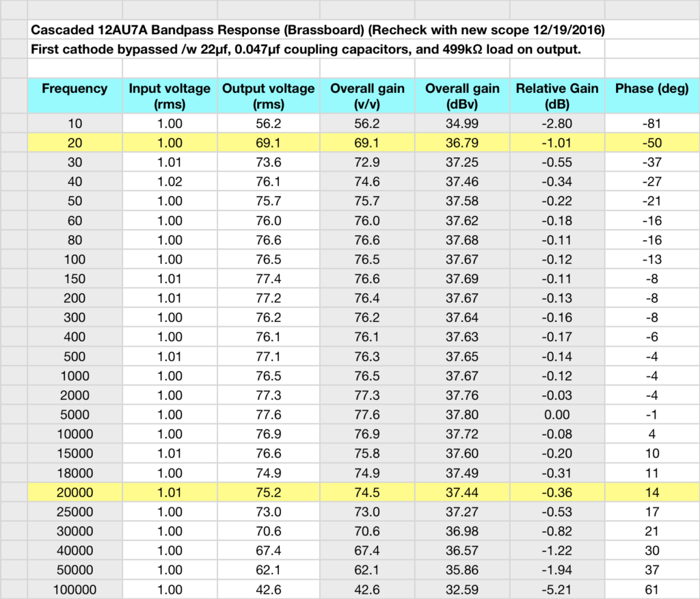This screenshot has height=599, width=700.
Task: Click dBv value 37.76
Action: (462, 395)
